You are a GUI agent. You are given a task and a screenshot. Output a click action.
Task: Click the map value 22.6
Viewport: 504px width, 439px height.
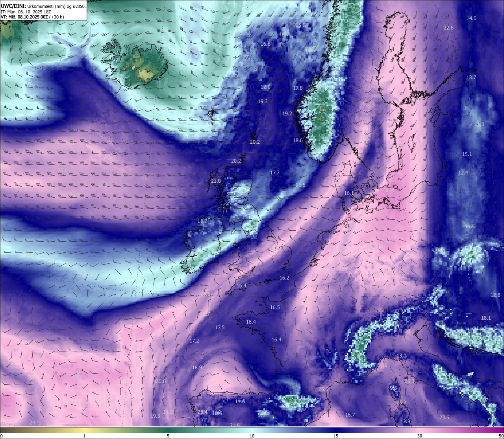(x=448, y=28)
